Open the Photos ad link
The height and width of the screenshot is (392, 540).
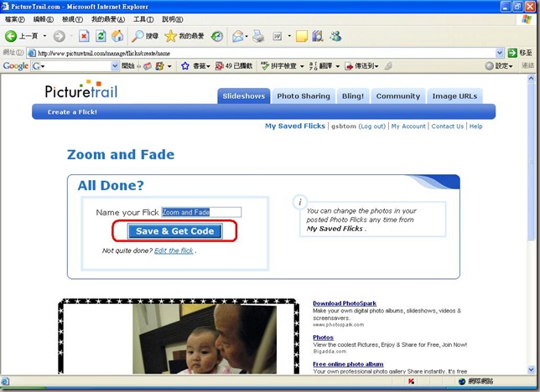pos(323,338)
